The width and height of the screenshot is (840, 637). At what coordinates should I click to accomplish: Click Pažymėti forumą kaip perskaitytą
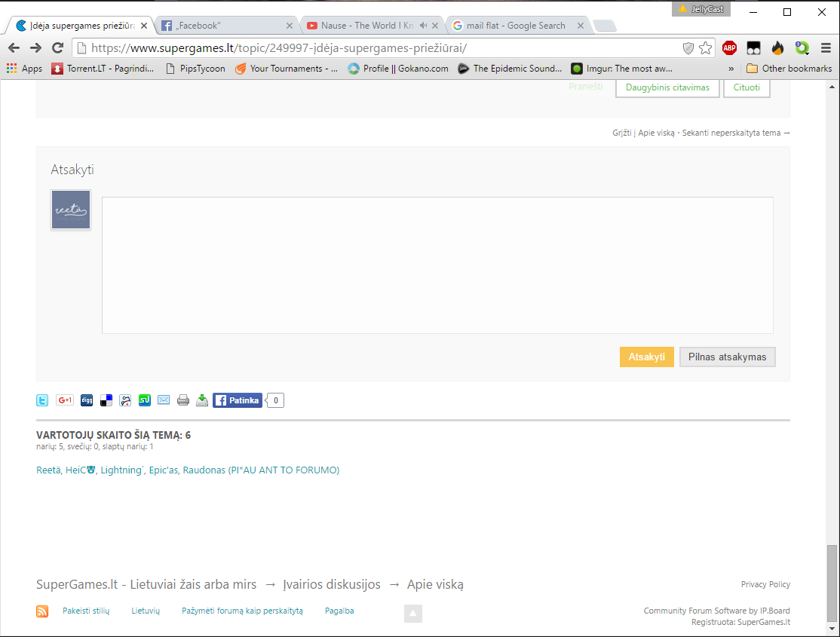(242, 611)
